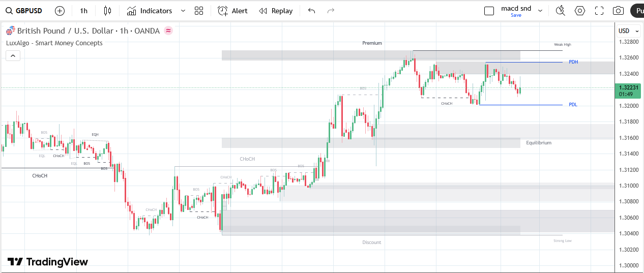
Task: Select the layout setup square icon
Action: [489, 11]
